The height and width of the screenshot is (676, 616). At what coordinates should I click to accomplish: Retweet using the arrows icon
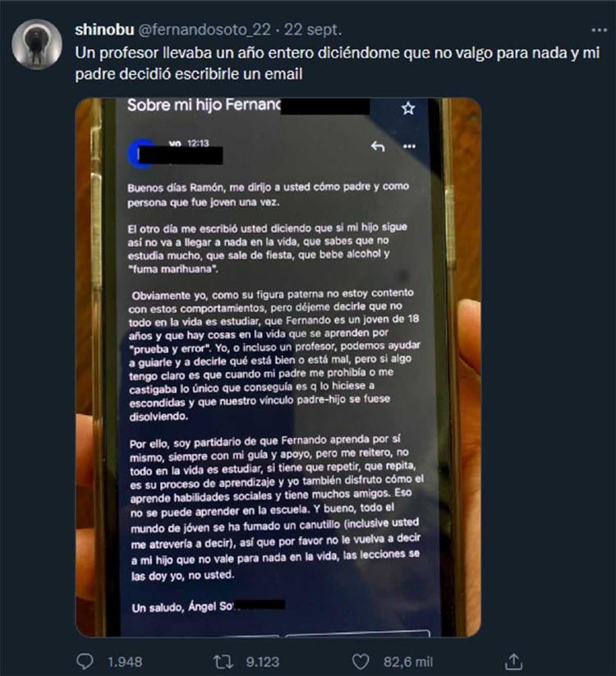[x=223, y=661]
